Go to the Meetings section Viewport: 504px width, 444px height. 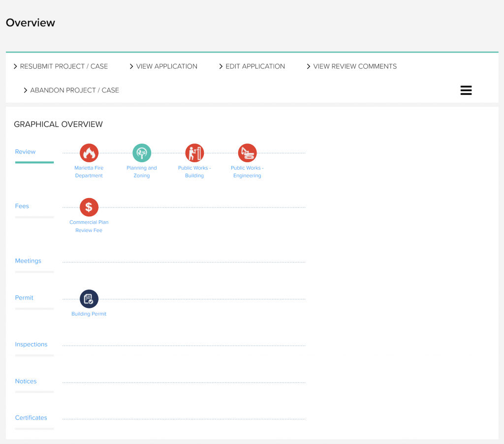coord(28,261)
